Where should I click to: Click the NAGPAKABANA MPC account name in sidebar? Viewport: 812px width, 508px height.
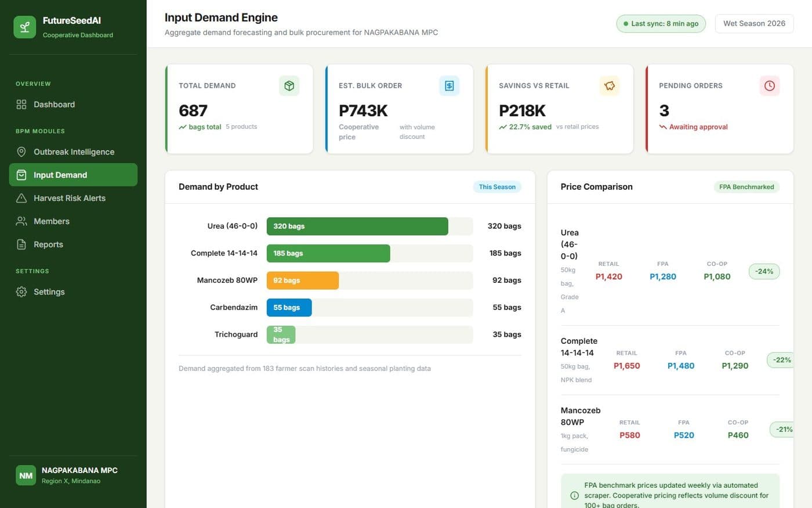point(79,470)
